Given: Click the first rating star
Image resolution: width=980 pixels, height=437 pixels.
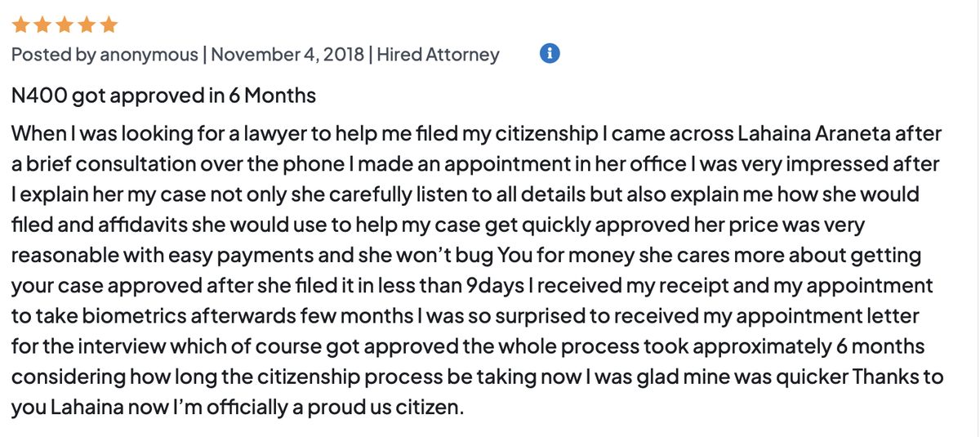Looking at the screenshot, I should click(x=22, y=25).
